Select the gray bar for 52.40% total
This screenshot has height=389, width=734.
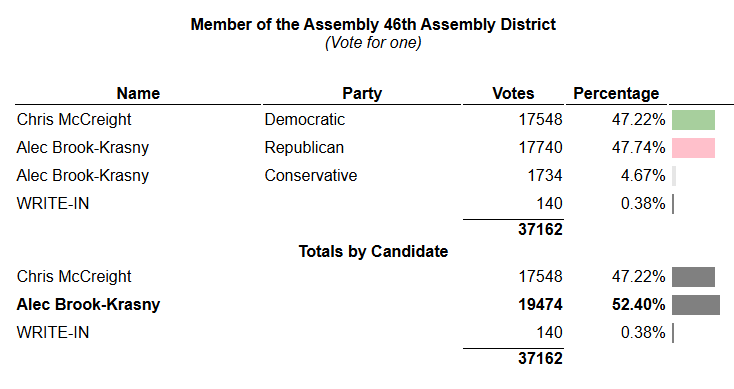[x=696, y=305]
